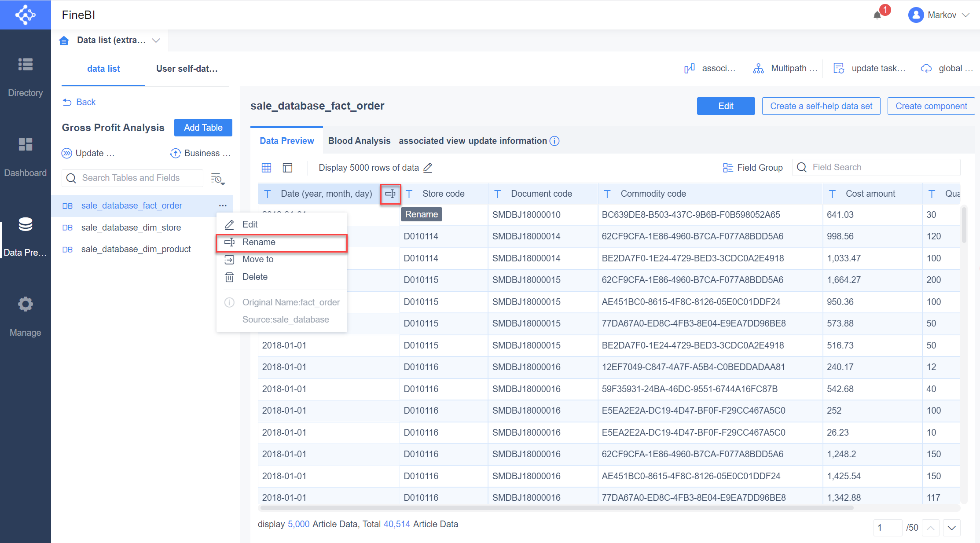Viewport: 980px width, 543px height.
Task: Choose Delete from the context menu
Action: pyautogui.click(x=282, y=277)
